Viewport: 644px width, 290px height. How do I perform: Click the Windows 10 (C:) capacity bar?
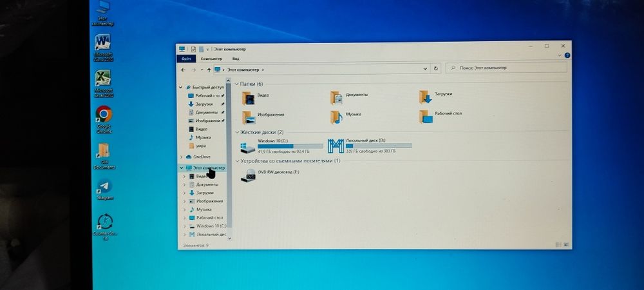click(x=290, y=146)
